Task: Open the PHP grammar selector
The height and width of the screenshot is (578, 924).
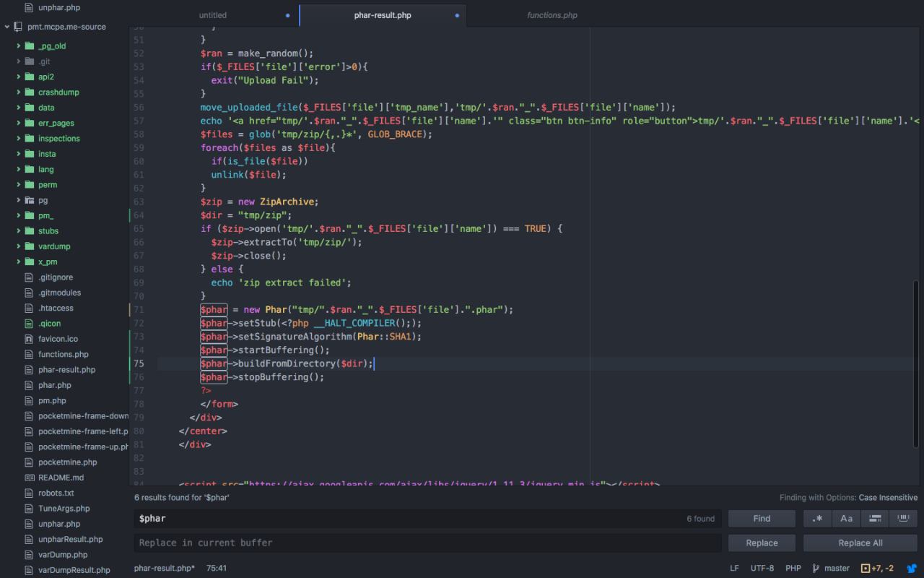Action: pos(793,569)
